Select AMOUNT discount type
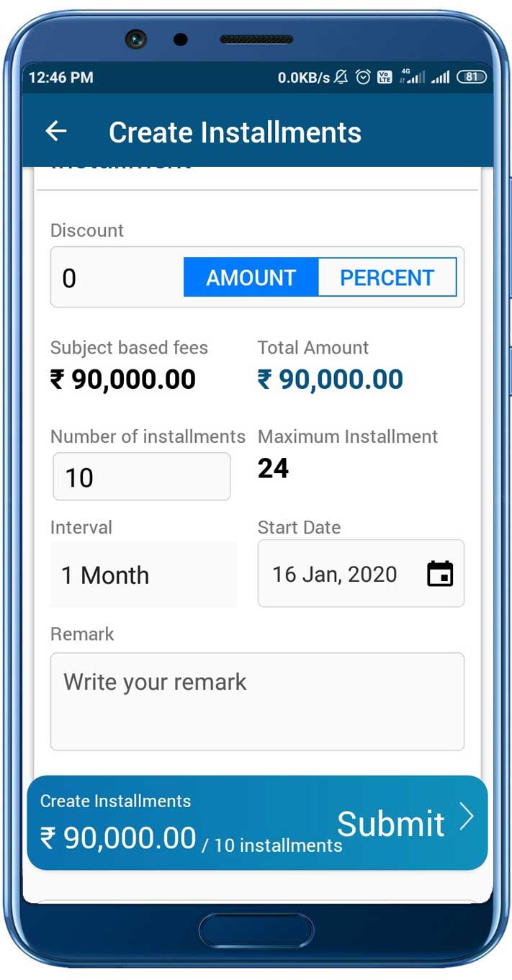This screenshot has height=980, width=512. point(251,278)
